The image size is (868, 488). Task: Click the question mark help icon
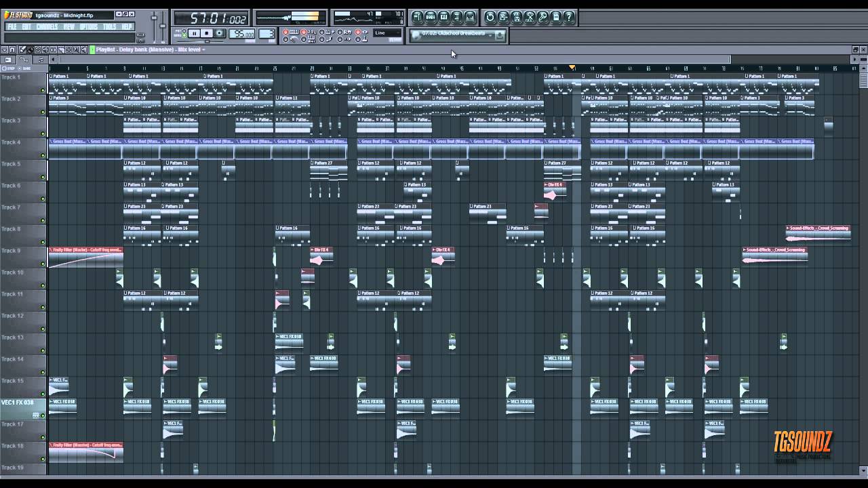[569, 17]
